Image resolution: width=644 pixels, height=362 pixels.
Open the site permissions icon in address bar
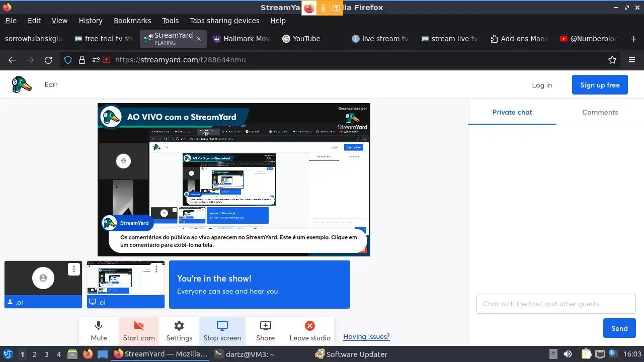tap(96, 60)
